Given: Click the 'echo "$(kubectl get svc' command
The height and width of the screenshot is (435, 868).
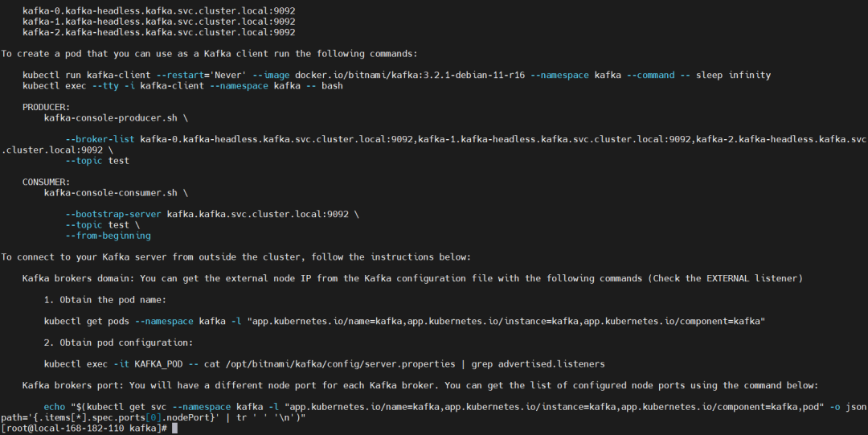Looking at the screenshot, I should [x=434, y=412].
